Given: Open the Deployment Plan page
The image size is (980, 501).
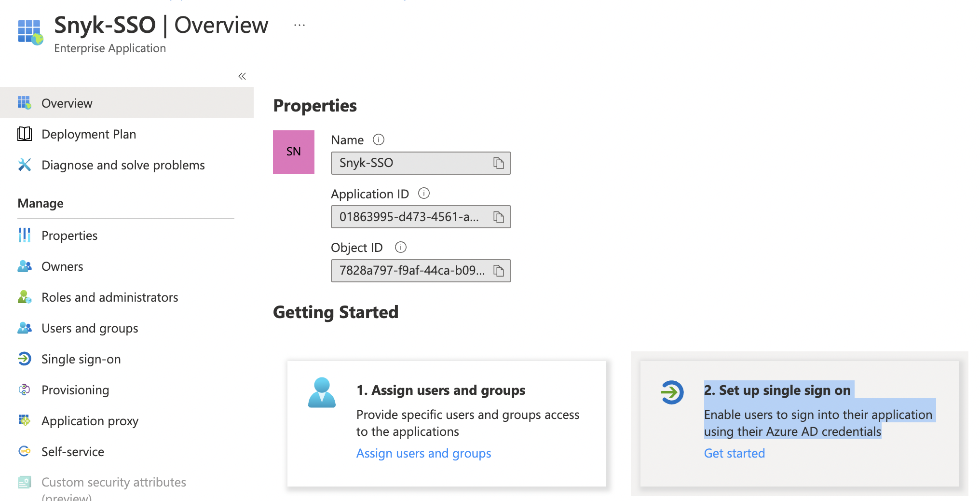Looking at the screenshot, I should [x=89, y=134].
